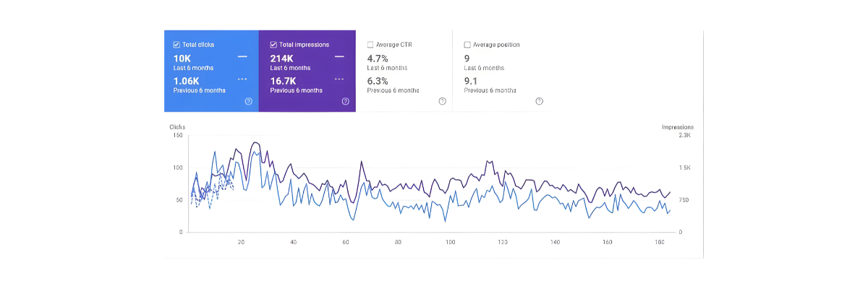This screenshot has height=289, width=868.
Task: Click help icon in Average position card
Action: click(x=539, y=101)
